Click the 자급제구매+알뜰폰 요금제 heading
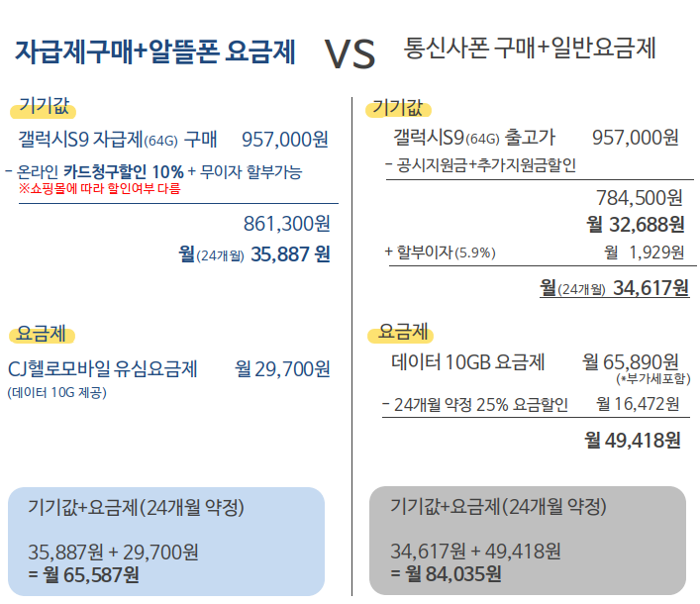Screen dimensions: 700x604 pos(154,52)
